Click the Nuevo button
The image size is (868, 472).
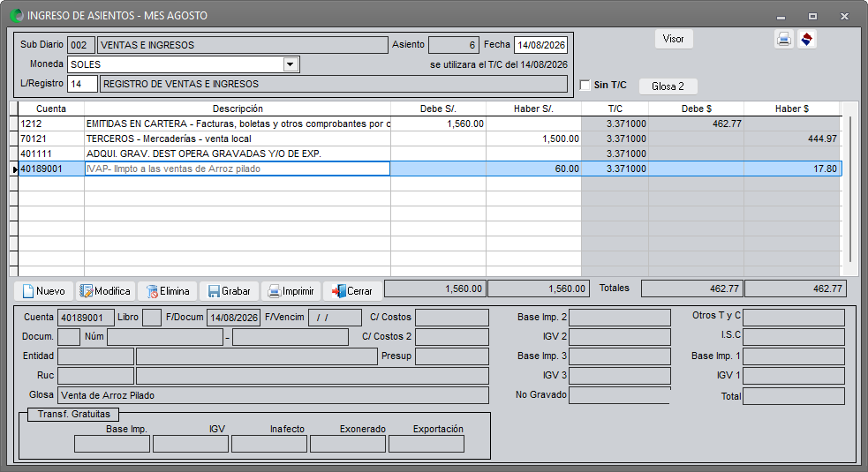43,291
